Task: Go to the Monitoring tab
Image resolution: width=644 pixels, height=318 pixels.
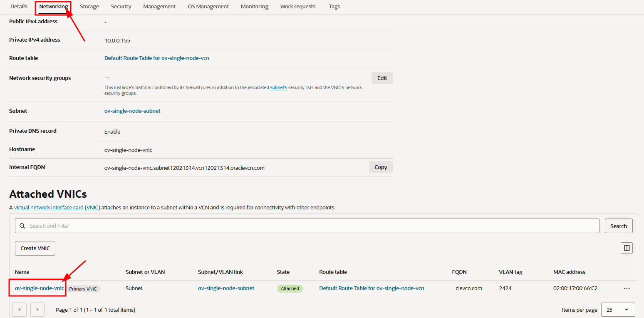Action: point(254,7)
